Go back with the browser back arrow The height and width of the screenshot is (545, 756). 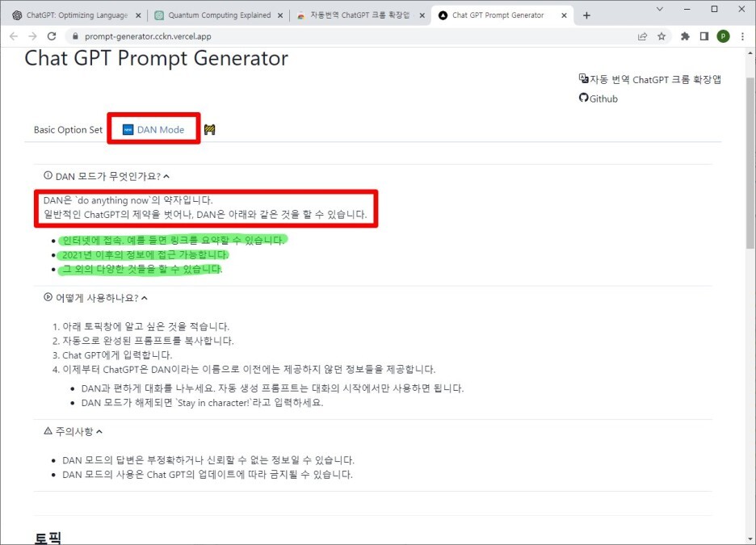pos(14,36)
